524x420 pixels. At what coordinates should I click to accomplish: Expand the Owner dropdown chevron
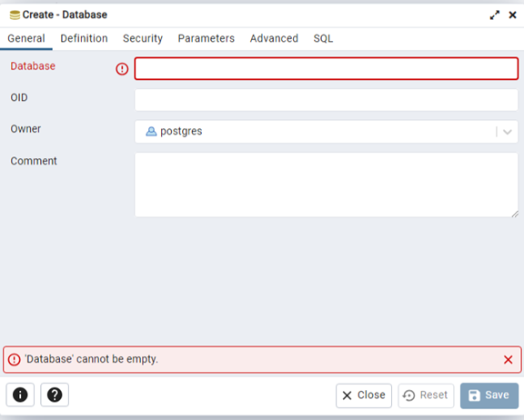[508, 132]
